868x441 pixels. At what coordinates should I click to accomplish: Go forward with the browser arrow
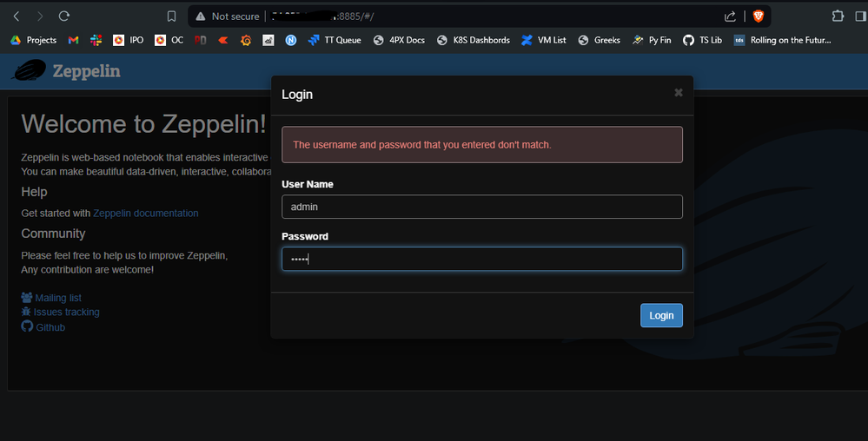(x=40, y=16)
